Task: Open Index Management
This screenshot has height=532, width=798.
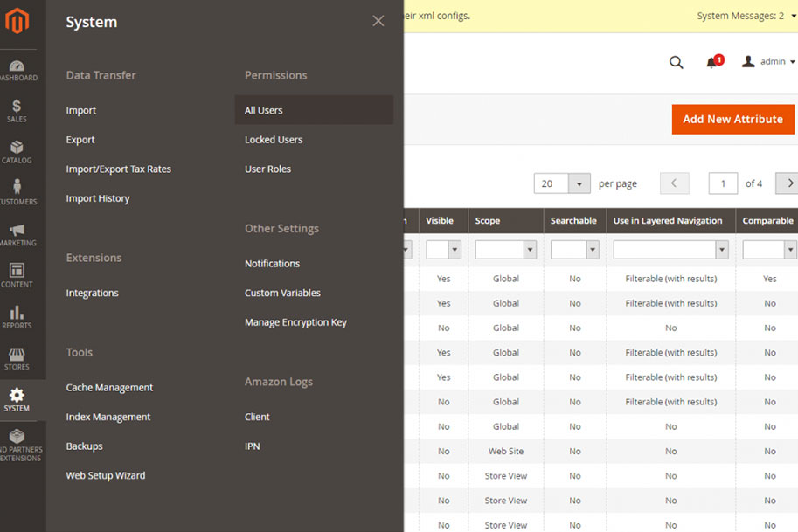Action: [108, 417]
